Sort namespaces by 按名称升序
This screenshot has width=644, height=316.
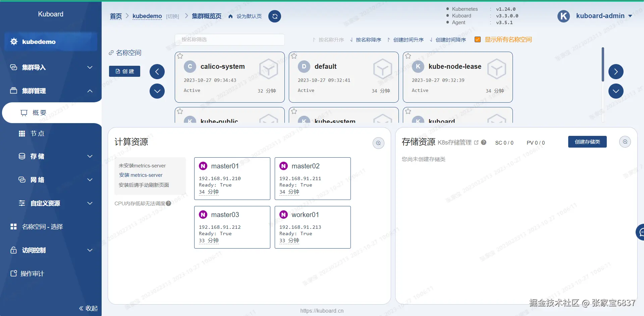tap(328, 40)
